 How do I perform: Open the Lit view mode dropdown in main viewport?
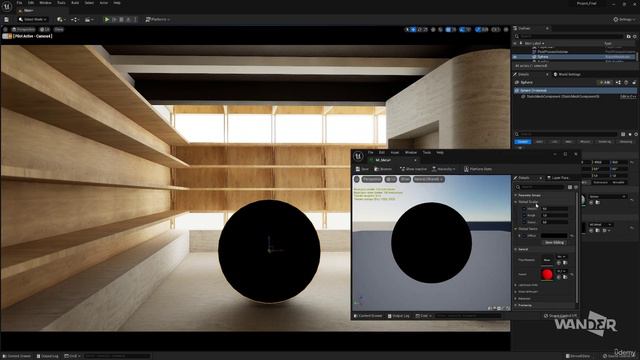click(x=44, y=29)
